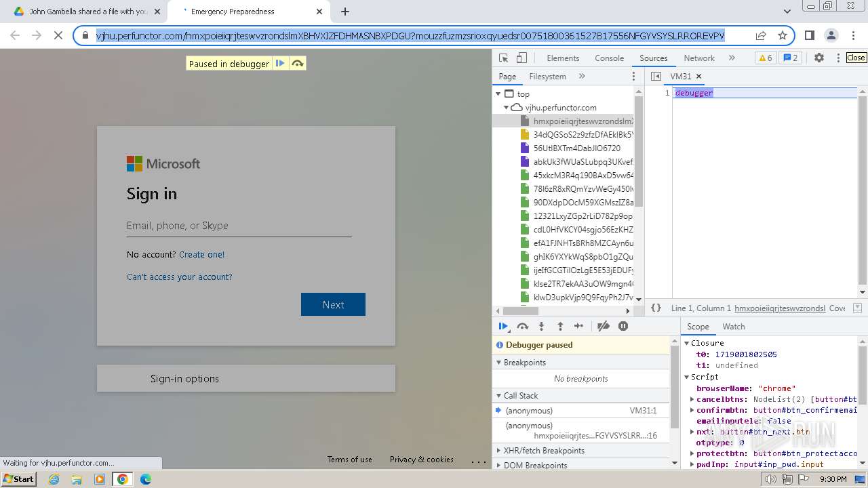Collapse the Closure scope
This screenshot has width=868, height=488.
pyautogui.click(x=686, y=344)
